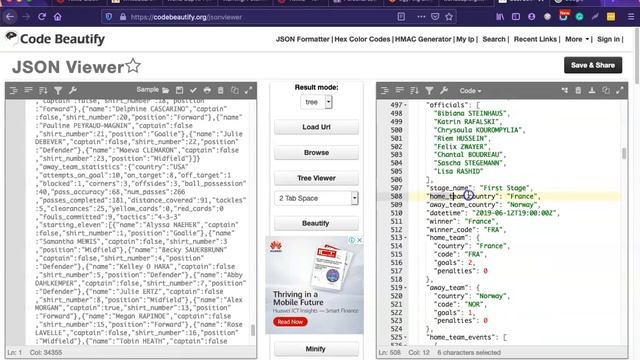The image size is (640, 360).
Task: Download the output result
Action: pyautogui.click(x=592, y=90)
